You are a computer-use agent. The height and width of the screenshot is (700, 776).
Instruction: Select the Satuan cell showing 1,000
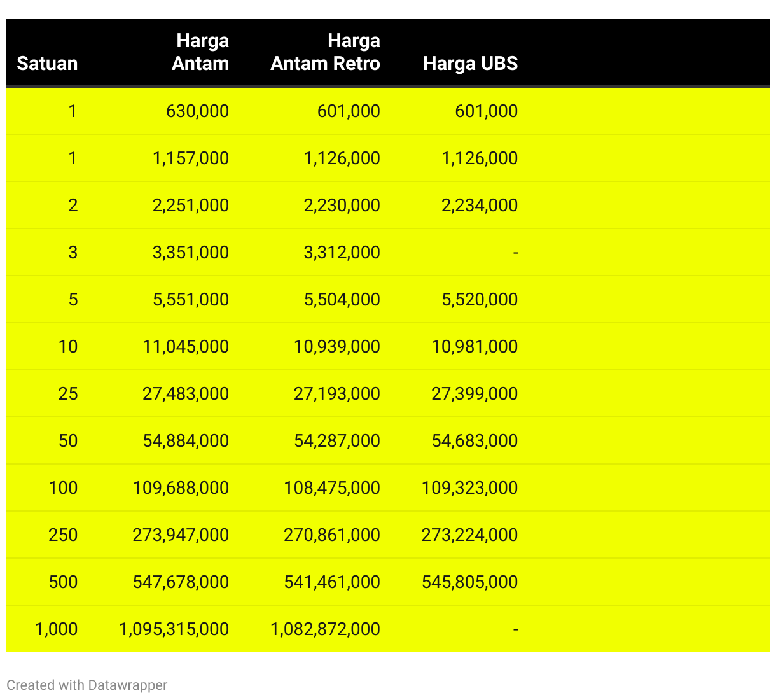(x=57, y=629)
